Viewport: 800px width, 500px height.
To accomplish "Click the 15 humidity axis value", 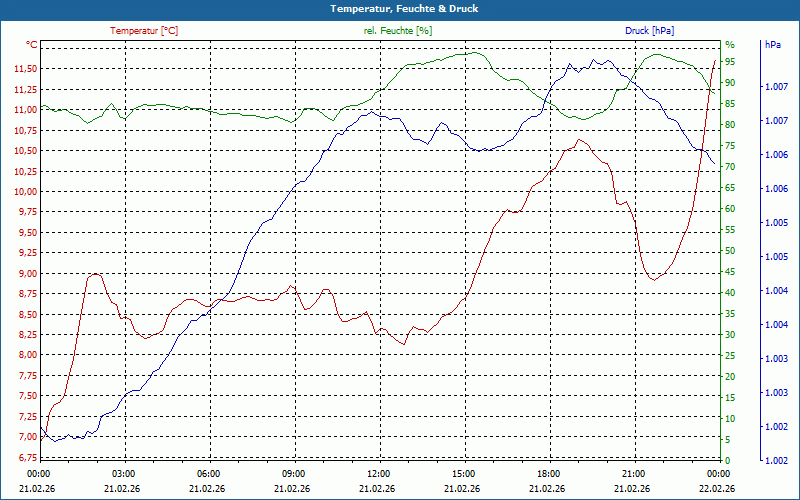I will pos(731,397).
